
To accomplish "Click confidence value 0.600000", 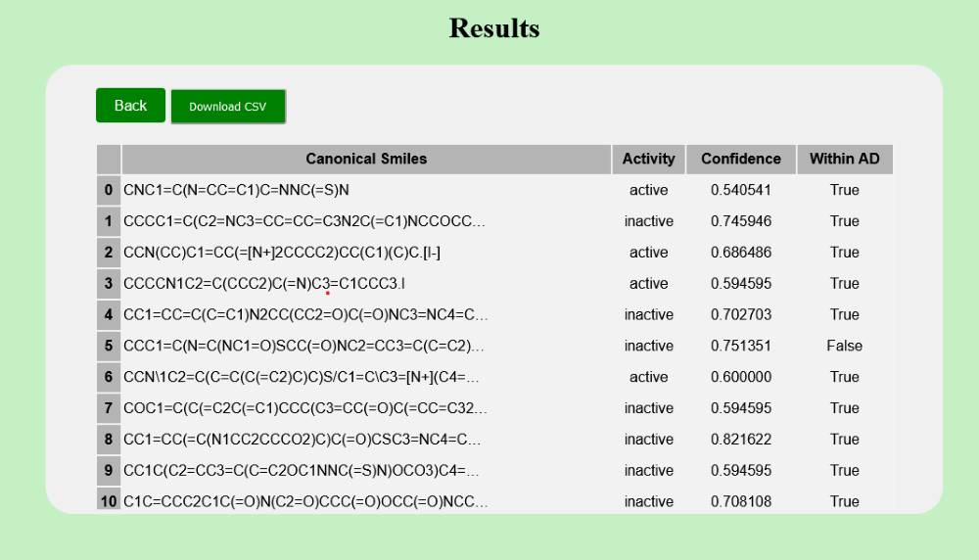I will [741, 377].
